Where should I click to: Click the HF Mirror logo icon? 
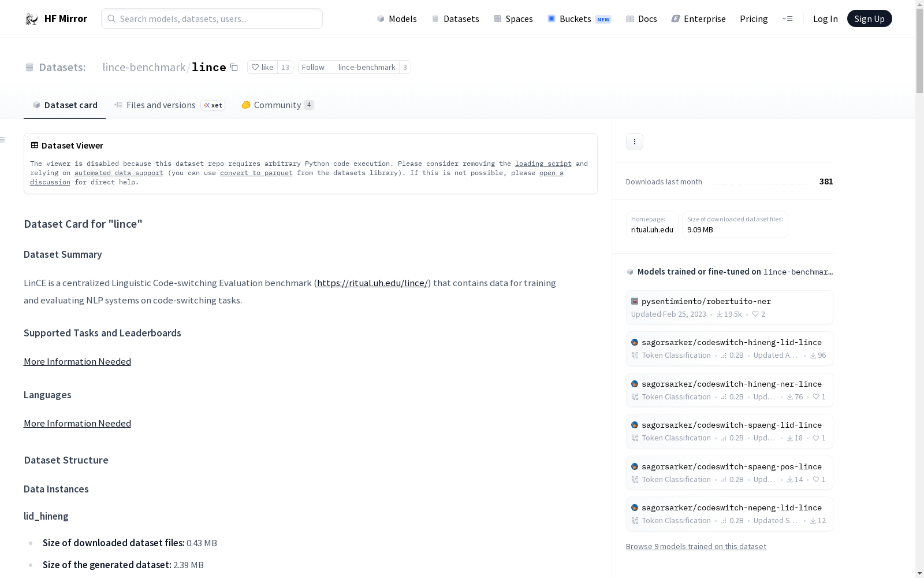pyautogui.click(x=32, y=19)
